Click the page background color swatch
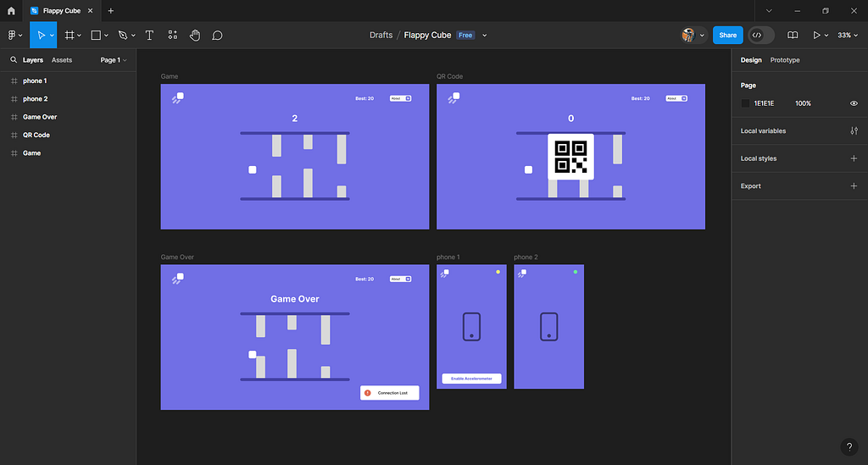The width and height of the screenshot is (868, 465). pos(745,103)
